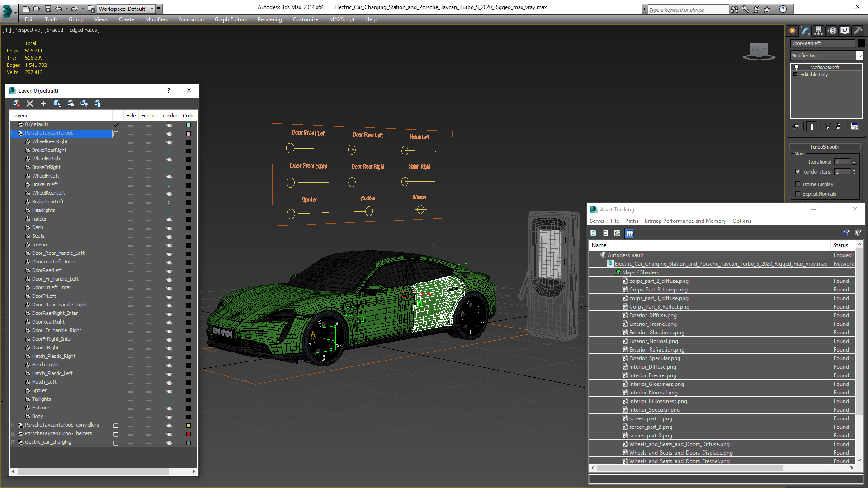Expand the electric_car_charging layer
This screenshot has height=488, width=868.
[x=14, y=442]
